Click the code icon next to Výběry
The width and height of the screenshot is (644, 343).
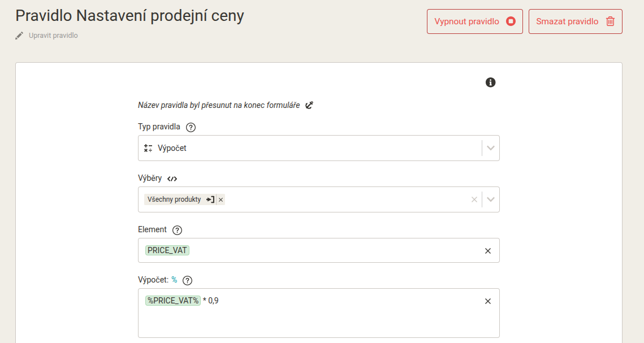point(172,179)
